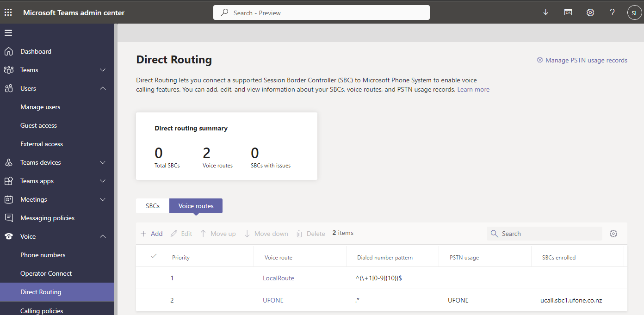Open Cloud Shell icon in header

(568, 12)
